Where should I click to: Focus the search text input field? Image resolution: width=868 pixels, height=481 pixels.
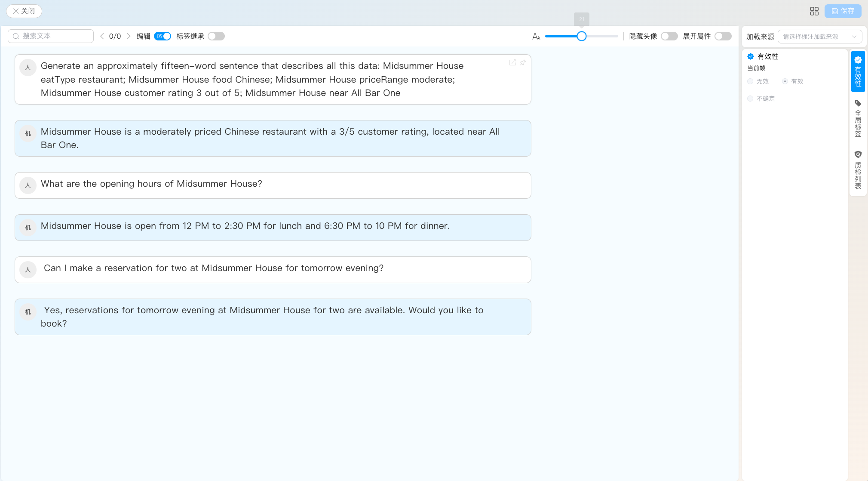pyautogui.click(x=51, y=36)
